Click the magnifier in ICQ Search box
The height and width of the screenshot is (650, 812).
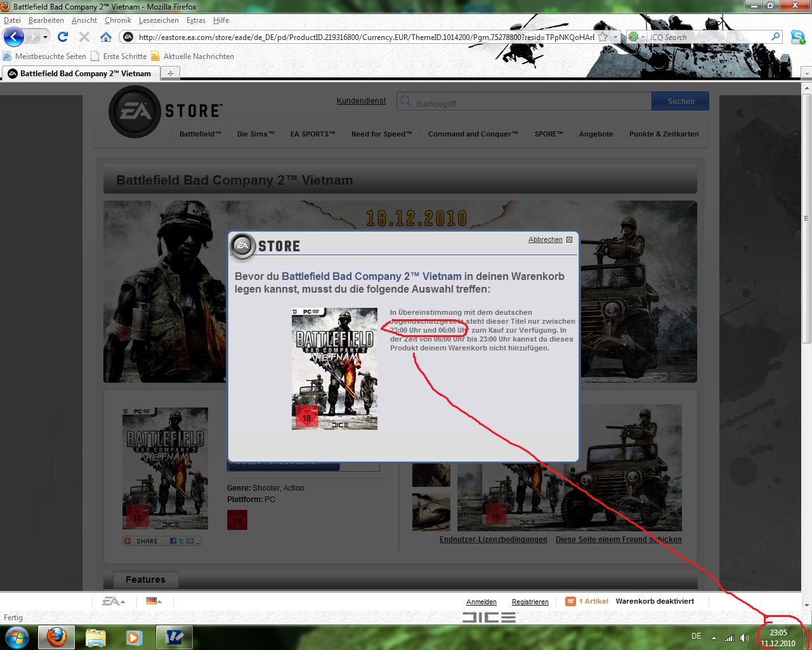point(775,37)
